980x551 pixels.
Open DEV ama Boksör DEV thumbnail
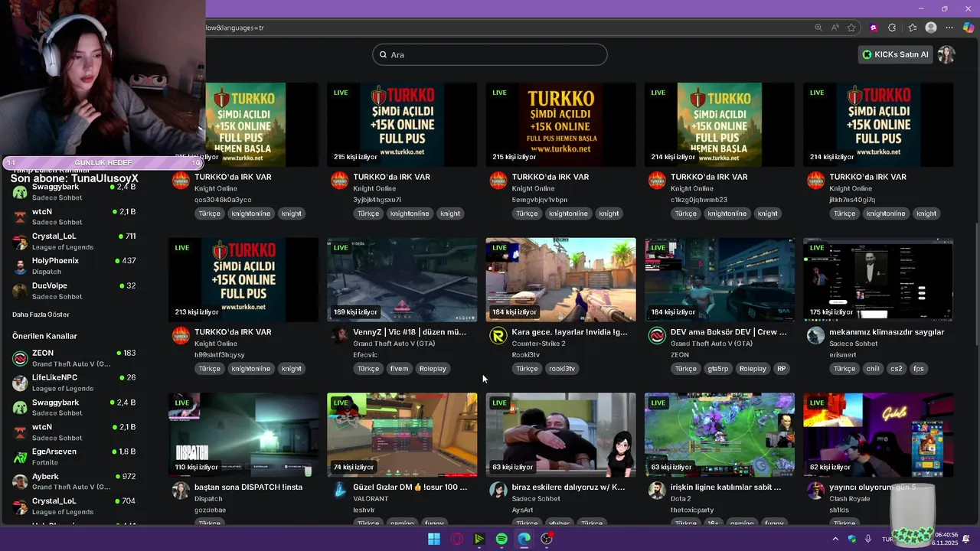[x=720, y=279]
